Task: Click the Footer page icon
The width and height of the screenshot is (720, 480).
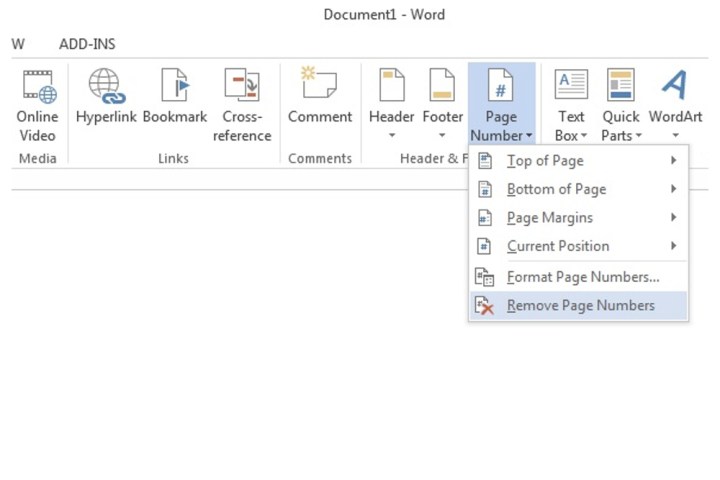Action: pos(442,85)
